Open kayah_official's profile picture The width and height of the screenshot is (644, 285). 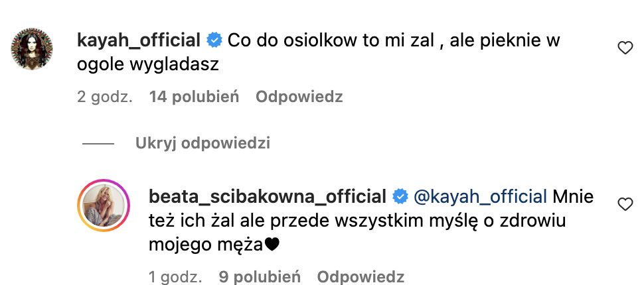31,49
